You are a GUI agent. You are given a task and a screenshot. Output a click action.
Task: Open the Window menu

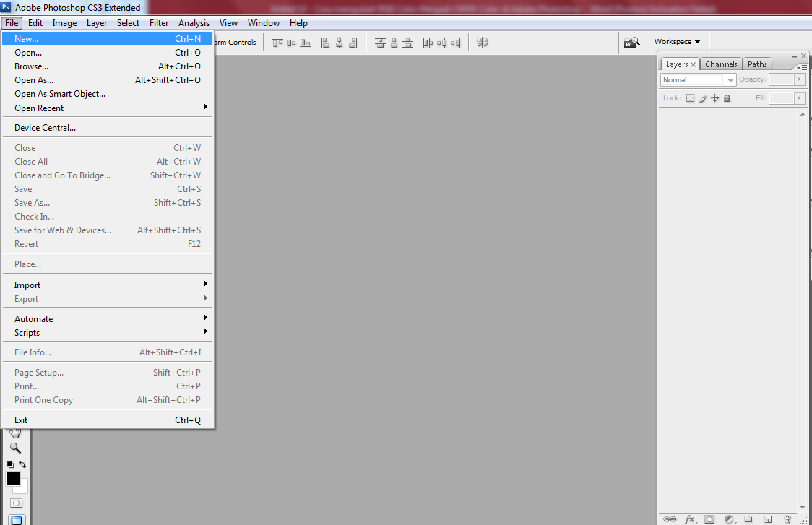point(264,23)
